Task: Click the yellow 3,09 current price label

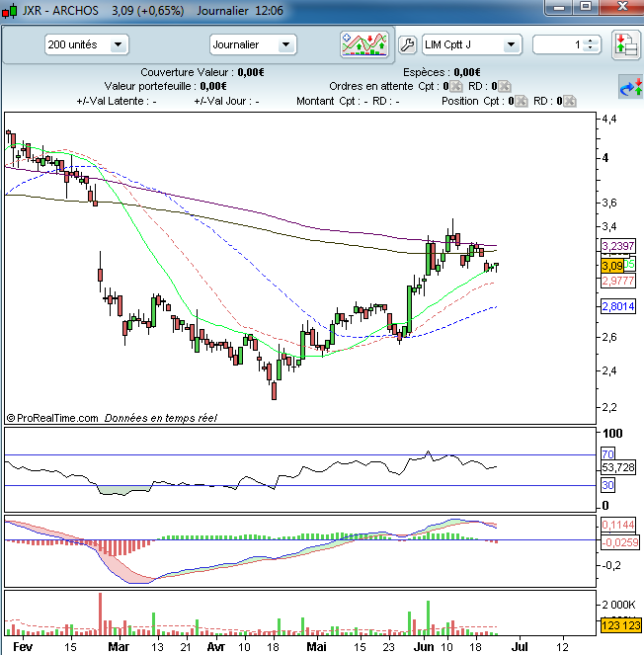Action: point(612,265)
